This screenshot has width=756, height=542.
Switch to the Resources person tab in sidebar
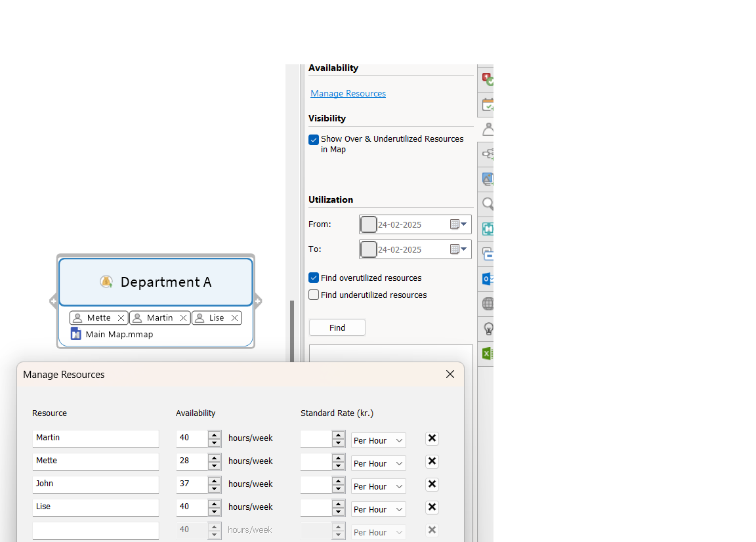(x=486, y=129)
